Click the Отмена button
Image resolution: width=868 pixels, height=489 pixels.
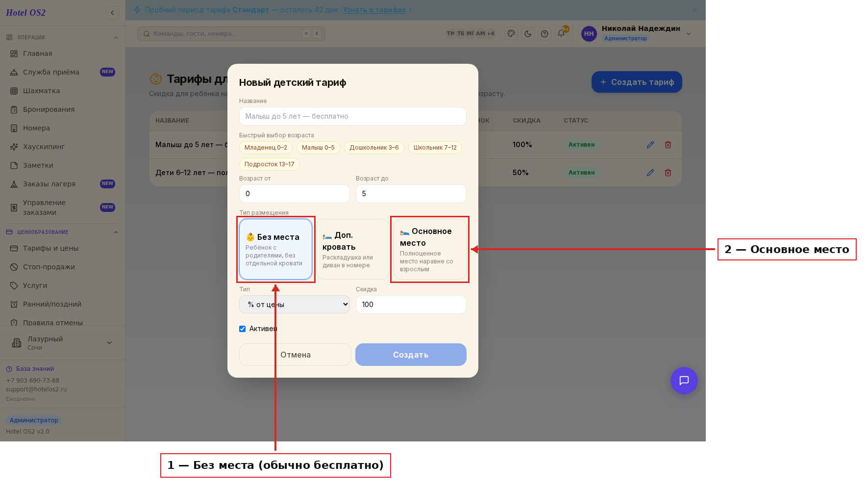(x=295, y=355)
